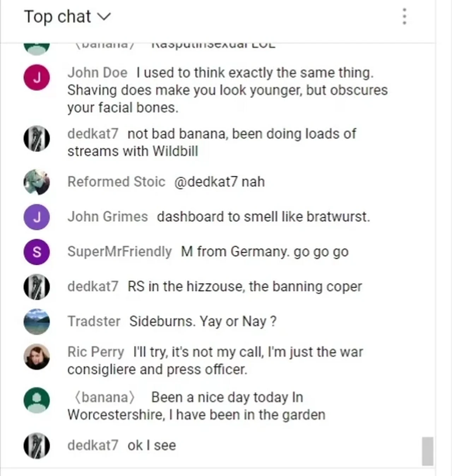
Task: Click dedkat7 avatar beside banning coper message
Action: pyautogui.click(x=37, y=287)
